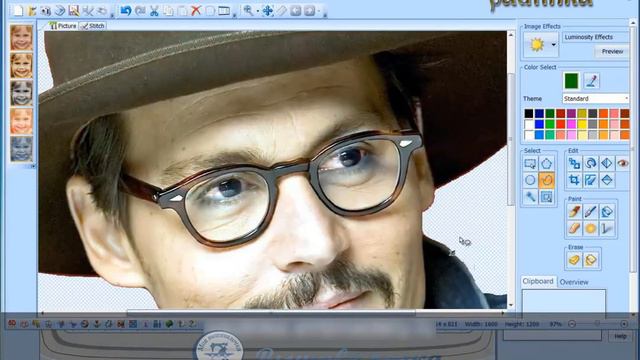Switch to the Stitch tab
640x360 pixels.
point(92,26)
